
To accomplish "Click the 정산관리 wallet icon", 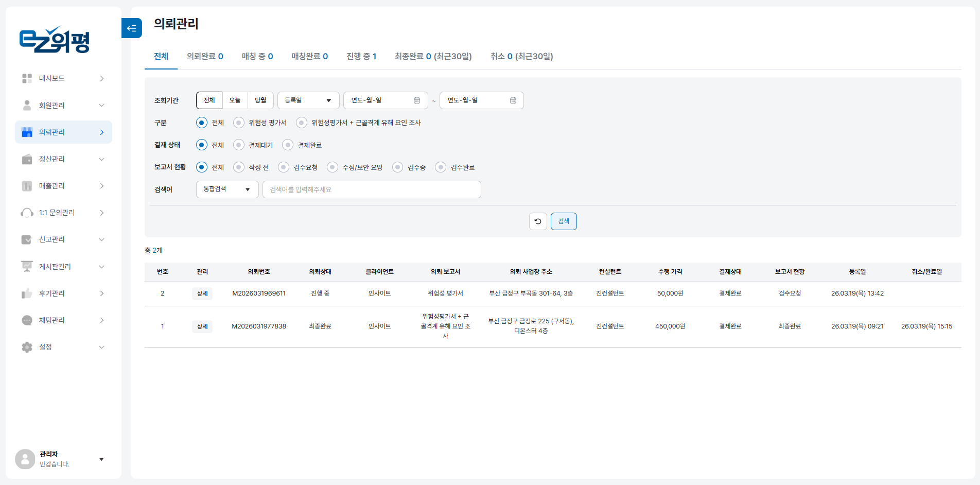I will 27,159.
